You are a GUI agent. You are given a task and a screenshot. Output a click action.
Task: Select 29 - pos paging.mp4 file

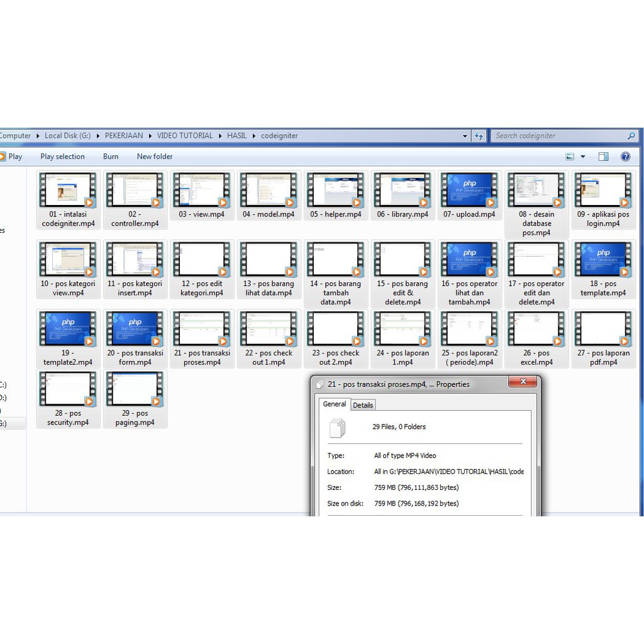[x=135, y=399]
